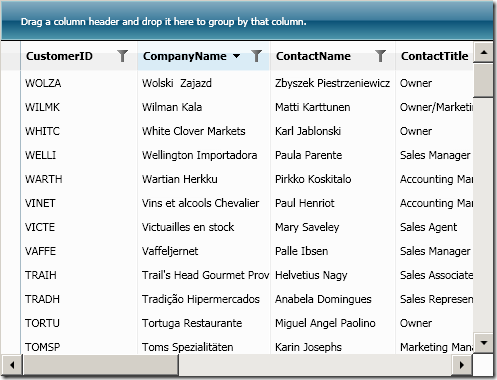Select contact Palle Ibsen

point(333,251)
